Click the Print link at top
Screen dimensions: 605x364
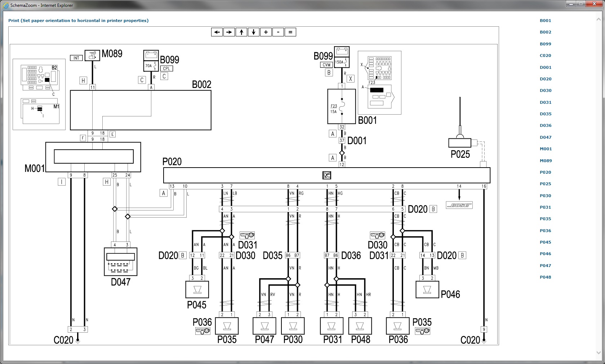[78, 21]
